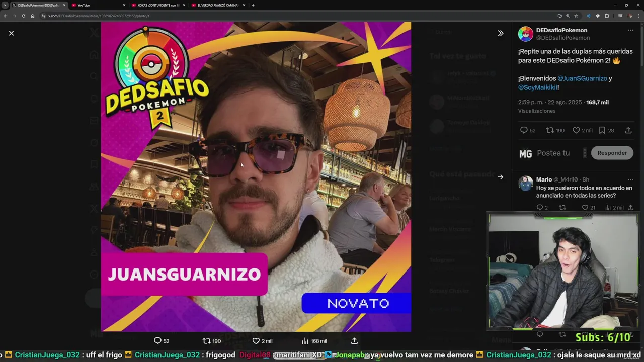This screenshot has height=362, width=644.
Task: Open the media control icon in toolbar
Action: [620, 16]
